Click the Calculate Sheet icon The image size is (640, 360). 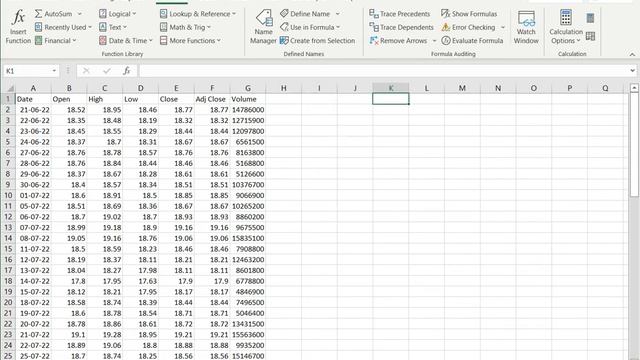pos(590,36)
